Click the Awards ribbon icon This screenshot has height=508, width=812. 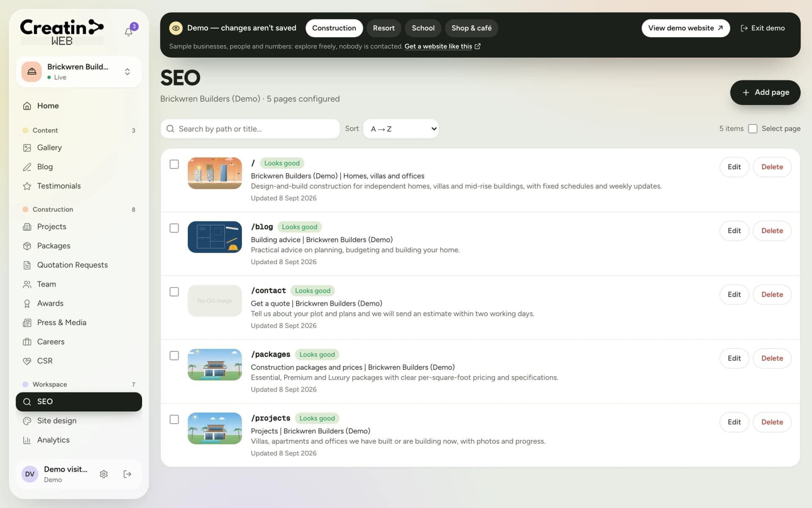(27, 304)
